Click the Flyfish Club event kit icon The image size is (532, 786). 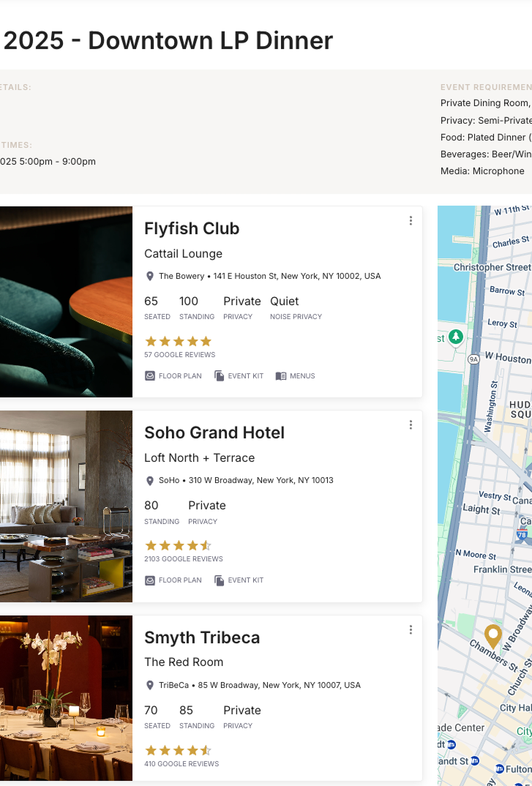tap(219, 376)
